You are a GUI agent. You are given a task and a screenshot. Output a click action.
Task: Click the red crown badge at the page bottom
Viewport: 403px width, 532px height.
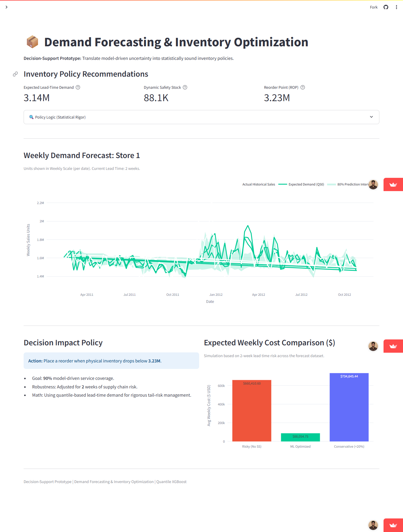(x=393, y=525)
